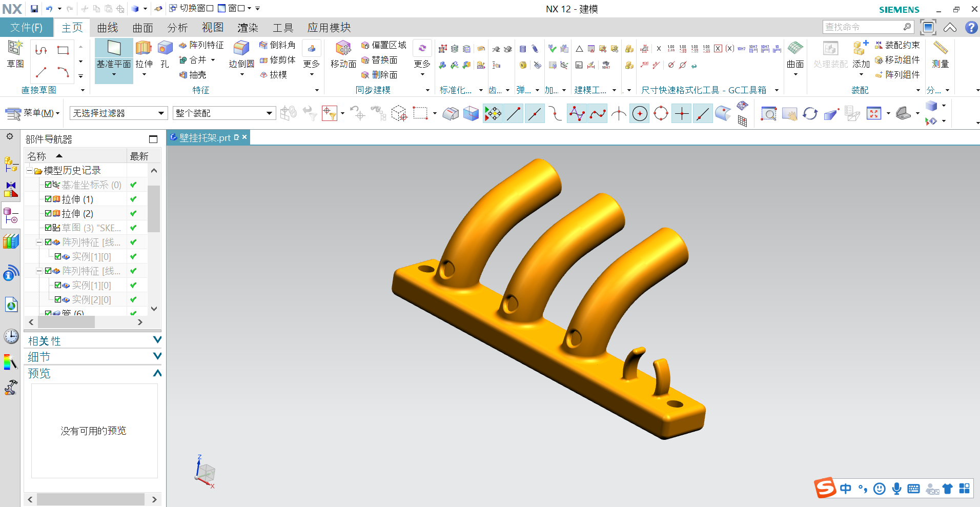980x507 pixels.
Task: Select the 移动组件 move component tool
Action: (897, 60)
